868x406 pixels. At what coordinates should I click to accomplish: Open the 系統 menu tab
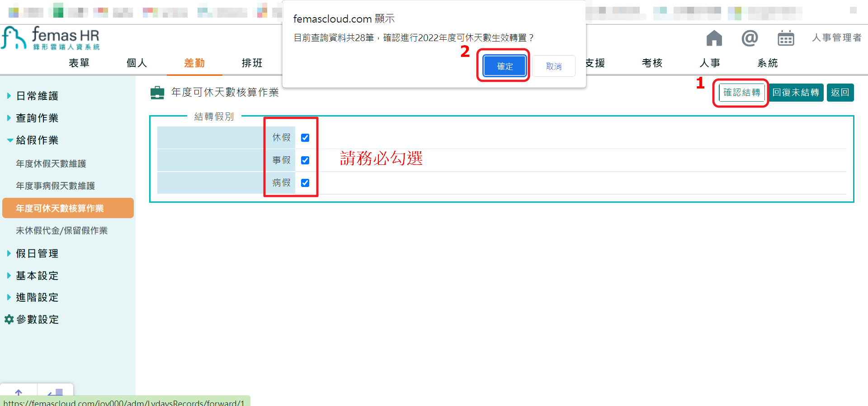pyautogui.click(x=768, y=63)
